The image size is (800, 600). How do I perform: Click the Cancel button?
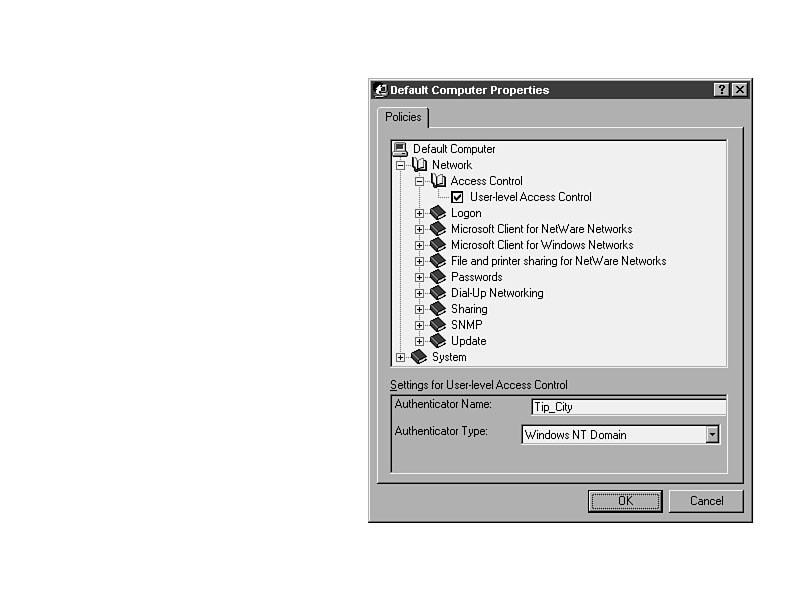(706, 501)
